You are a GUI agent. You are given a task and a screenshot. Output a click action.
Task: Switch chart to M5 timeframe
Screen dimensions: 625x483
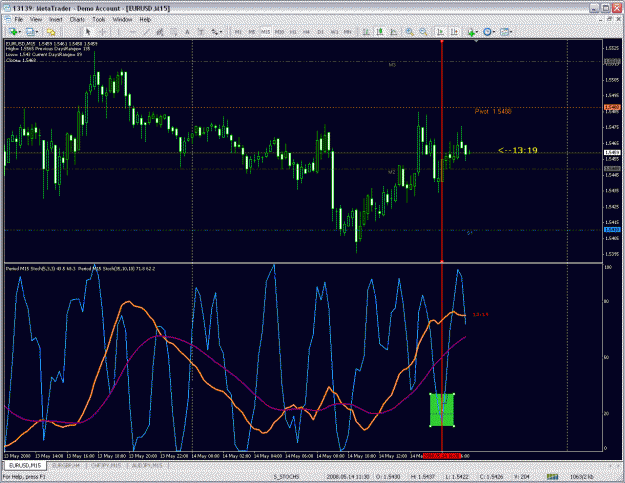[252, 32]
